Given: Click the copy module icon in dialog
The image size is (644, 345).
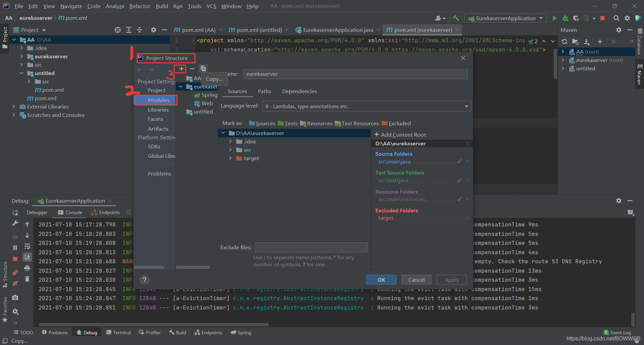Looking at the screenshot, I should pyautogui.click(x=203, y=69).
